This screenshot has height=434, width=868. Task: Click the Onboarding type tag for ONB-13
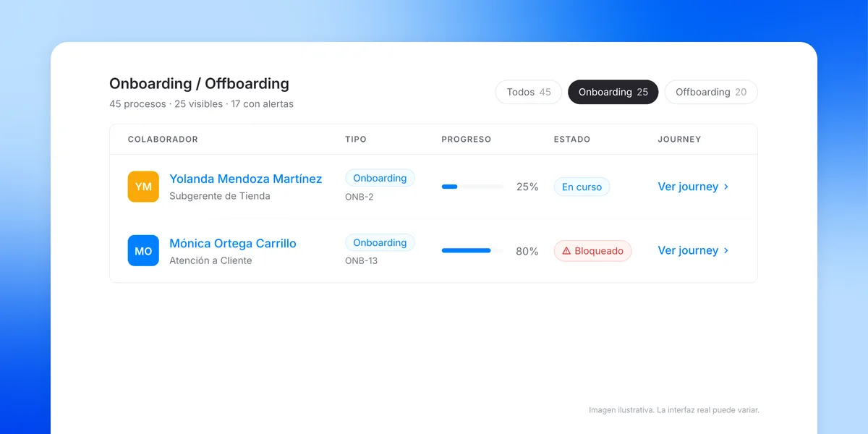pos(380,242)
